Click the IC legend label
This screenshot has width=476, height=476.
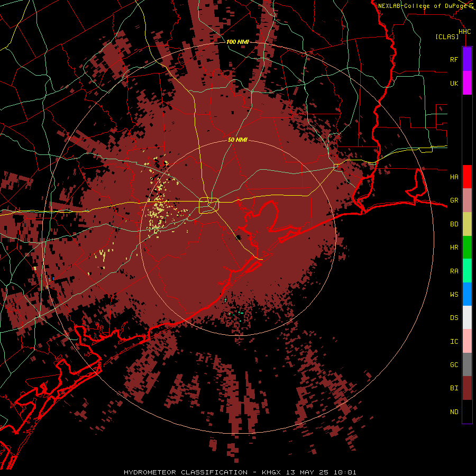click(x=454, y=341)
